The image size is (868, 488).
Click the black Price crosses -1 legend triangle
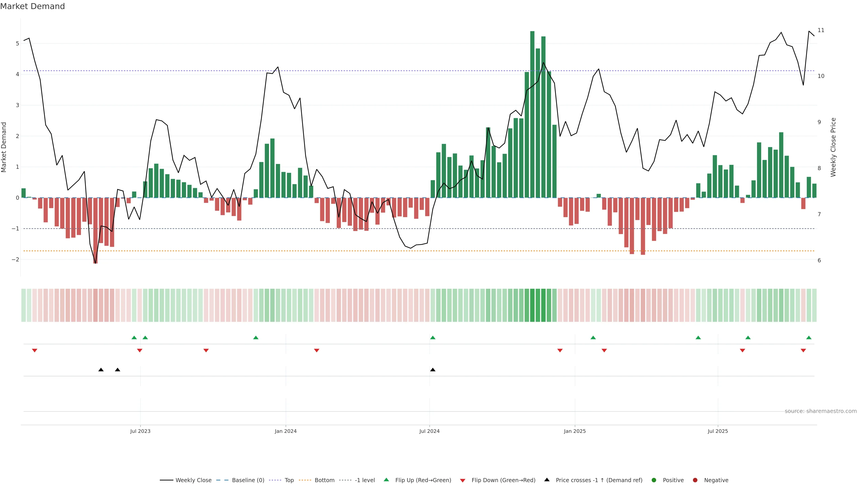547,480
